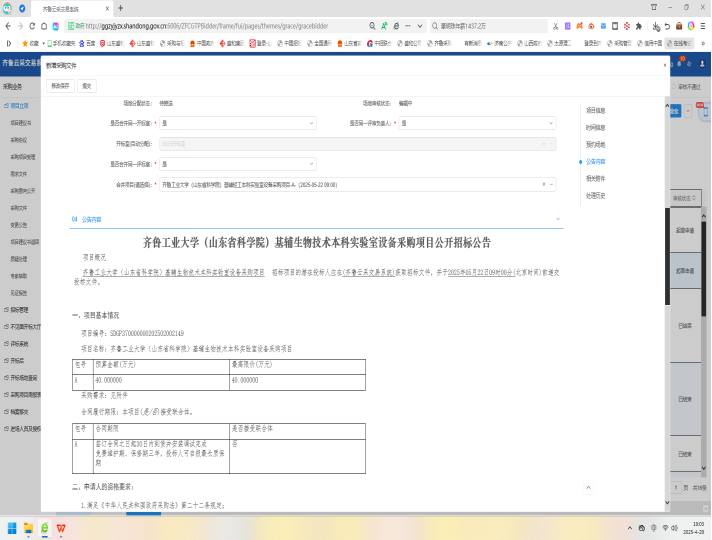This screenshot has height=540, width=712.
Task: Open the 百度 bookmark
Action: pyautogui.click(x=87, y=43)
